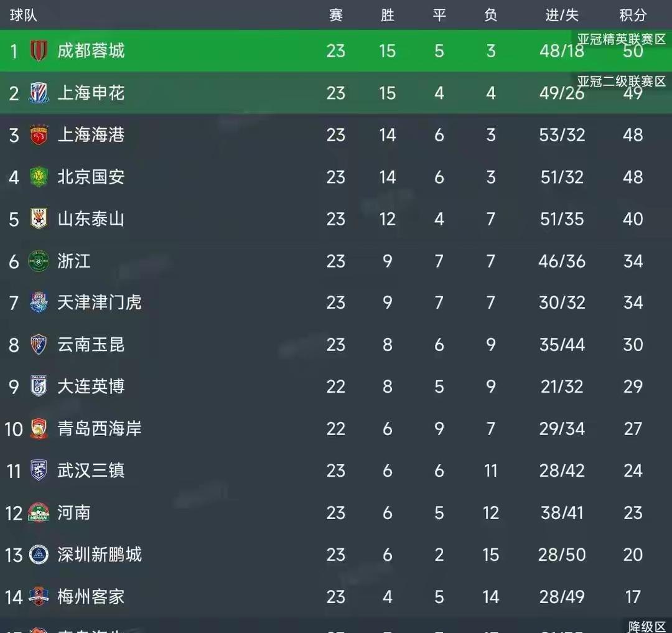This screenshot has height=633, width=672.
Task: Click the 梅州客家 team name
Action: click(91, 597)
